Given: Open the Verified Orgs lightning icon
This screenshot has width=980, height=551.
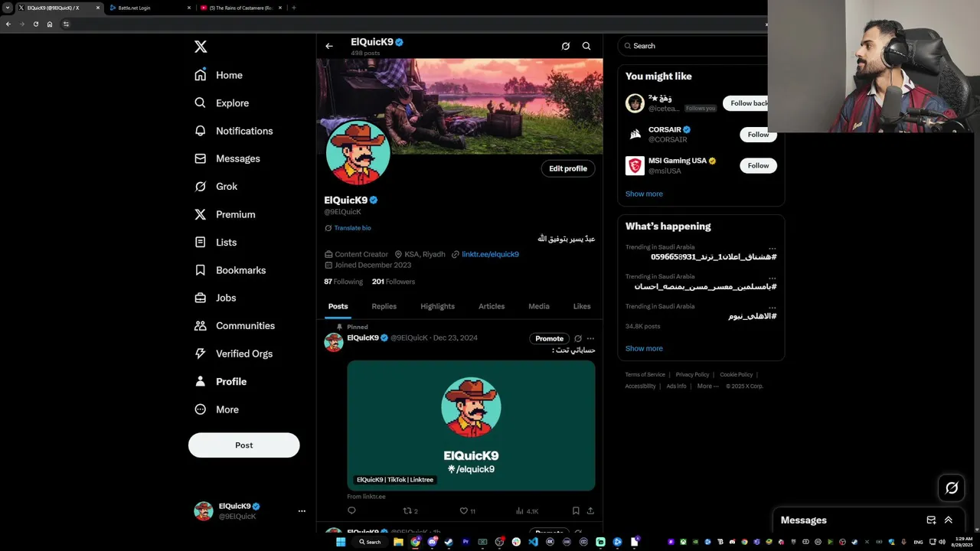Looking at the screenshot, I should [201, 354].
